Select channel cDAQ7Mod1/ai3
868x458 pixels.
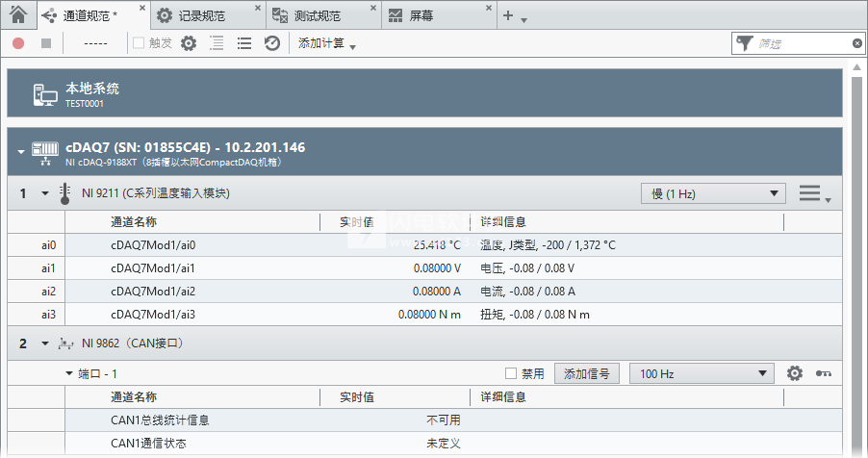[153, 315]
